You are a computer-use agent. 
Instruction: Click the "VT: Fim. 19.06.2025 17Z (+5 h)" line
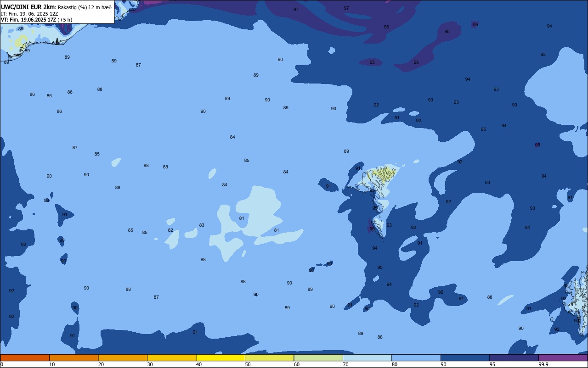(x=36, y=20)
